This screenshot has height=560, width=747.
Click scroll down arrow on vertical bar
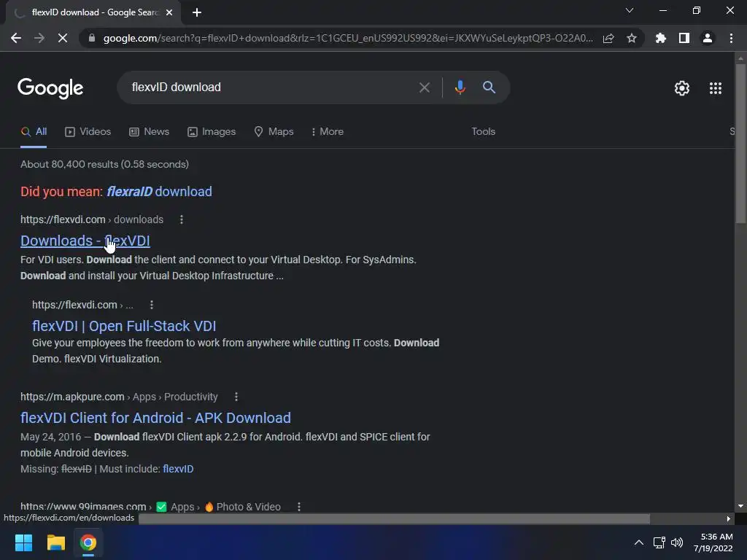click(x=740, y=506)
